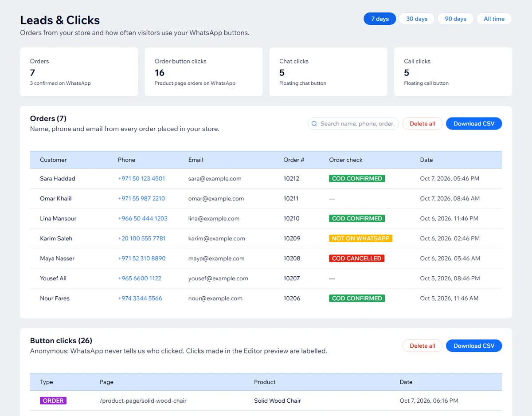Select customer name Yousef Ali
The width and height of the screenshot is (532, 416).
(53, 279)
